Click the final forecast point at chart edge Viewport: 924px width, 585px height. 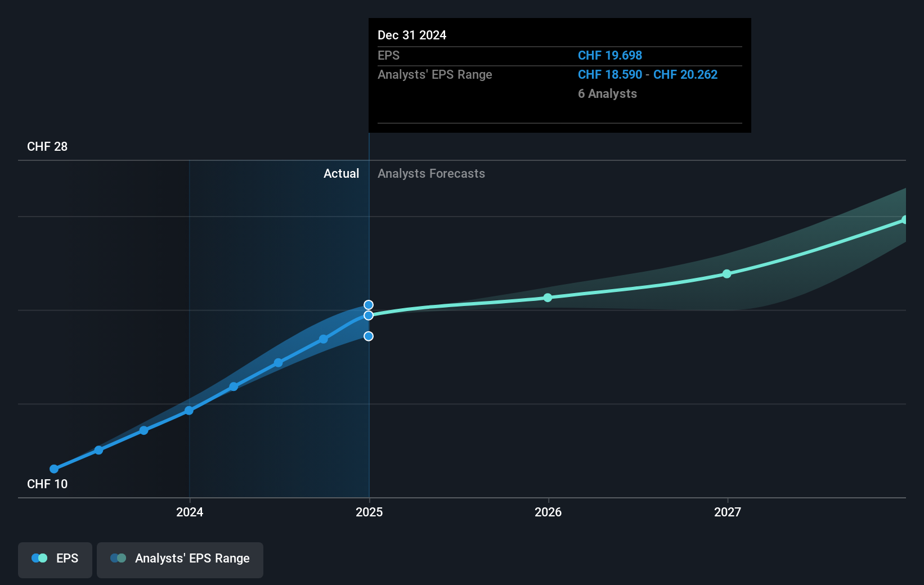904,220
